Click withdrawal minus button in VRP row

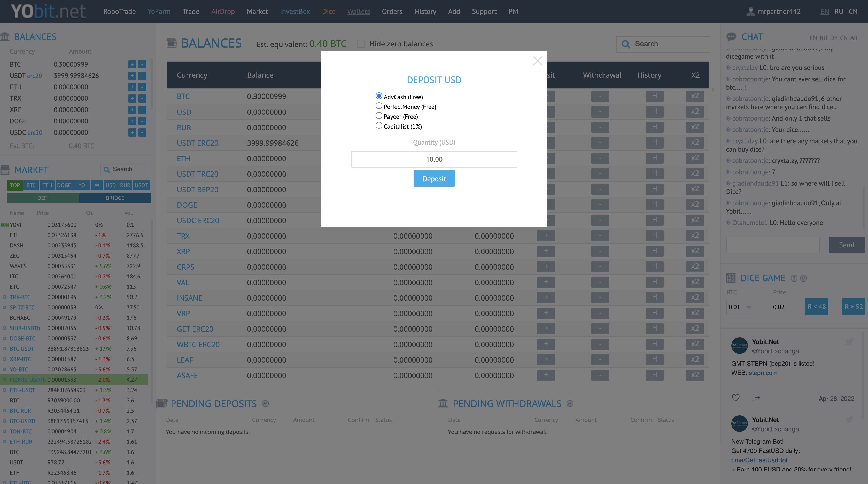click(600, 313)
